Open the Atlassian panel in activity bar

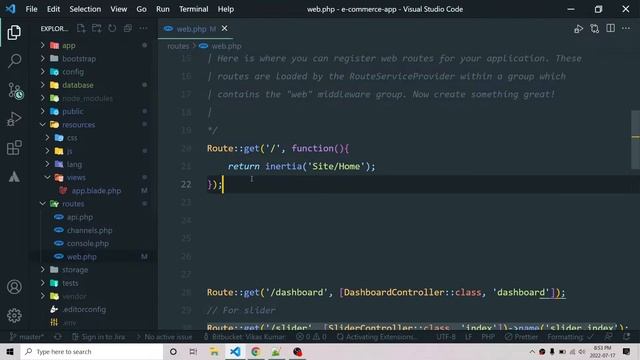click(14, 177)
